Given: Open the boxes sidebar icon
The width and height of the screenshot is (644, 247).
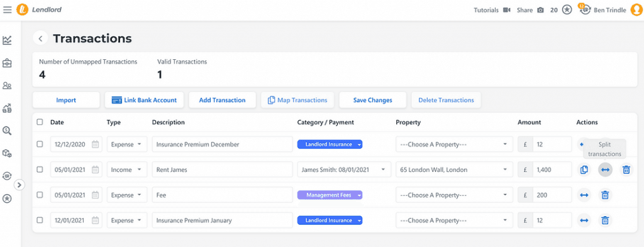Looking at the screenshot, I should pos(7,153).
